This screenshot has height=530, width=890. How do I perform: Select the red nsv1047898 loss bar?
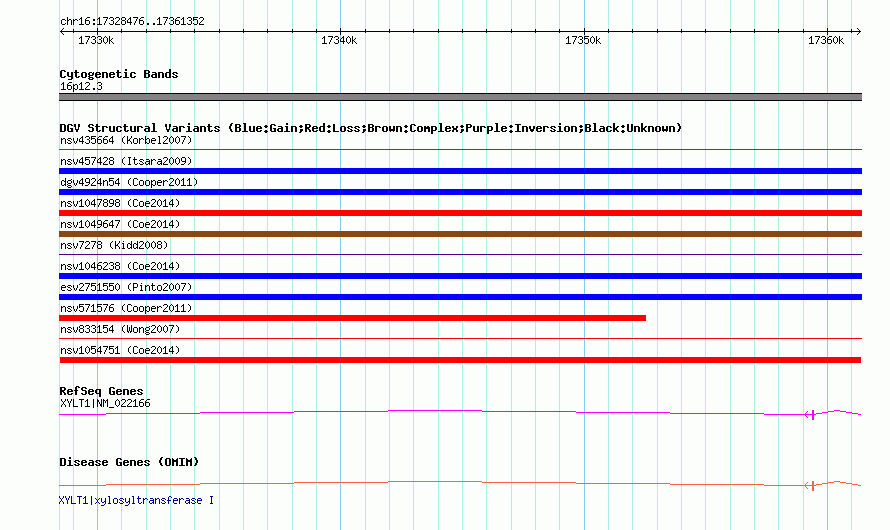[x=460, y=213]
